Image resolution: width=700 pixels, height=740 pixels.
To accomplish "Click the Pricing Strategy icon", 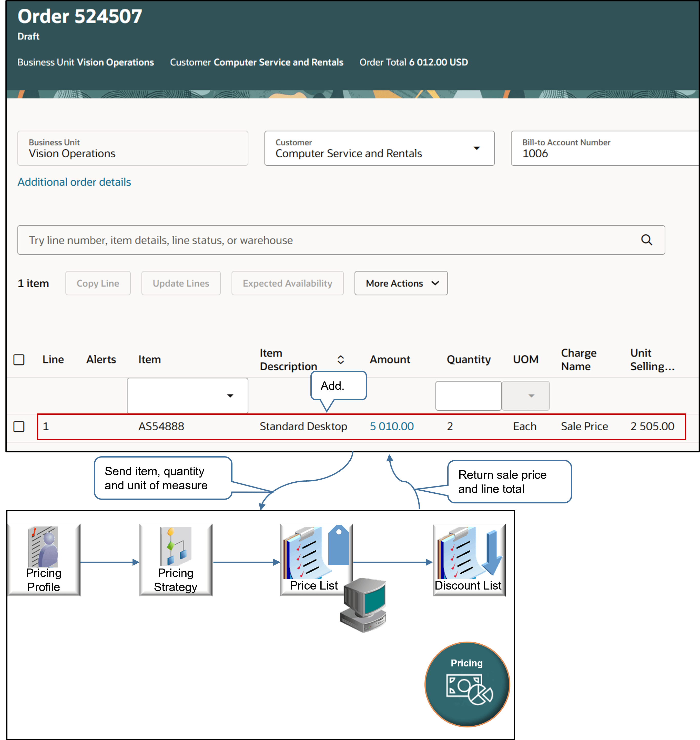I will [x=175, y=559].
